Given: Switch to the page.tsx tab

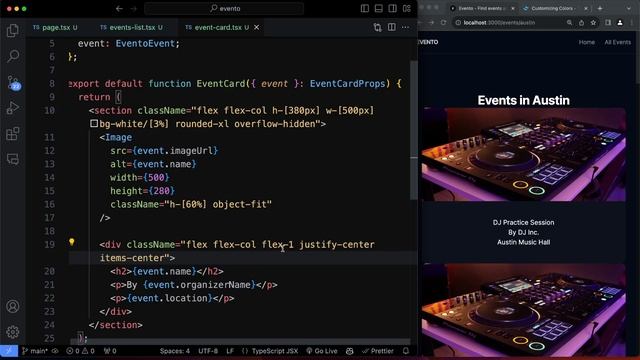Looking at the screenshot, I should pos(55,27).
